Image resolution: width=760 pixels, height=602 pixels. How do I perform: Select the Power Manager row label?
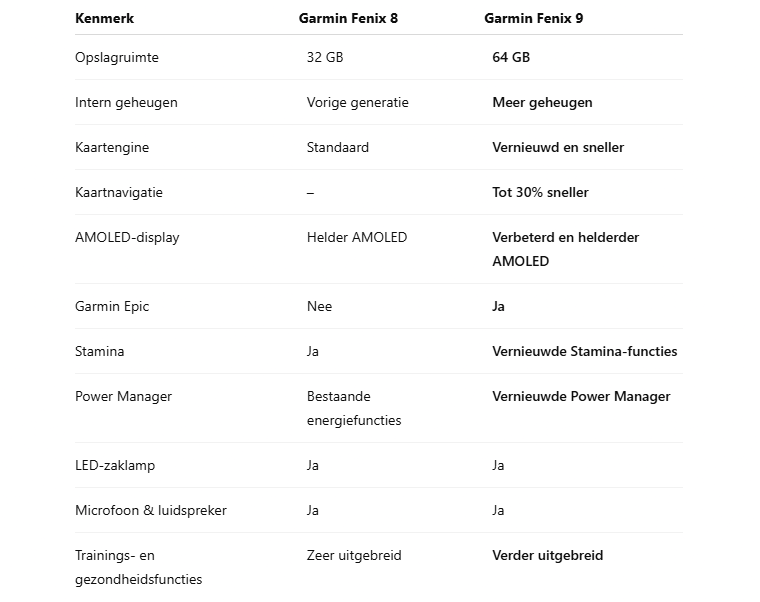coord(123,396)
